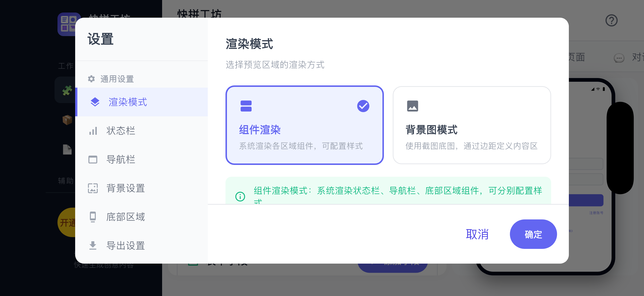Switch to the 导出设置 section
The height and width of the screenshot is (296, 644).
126,246
